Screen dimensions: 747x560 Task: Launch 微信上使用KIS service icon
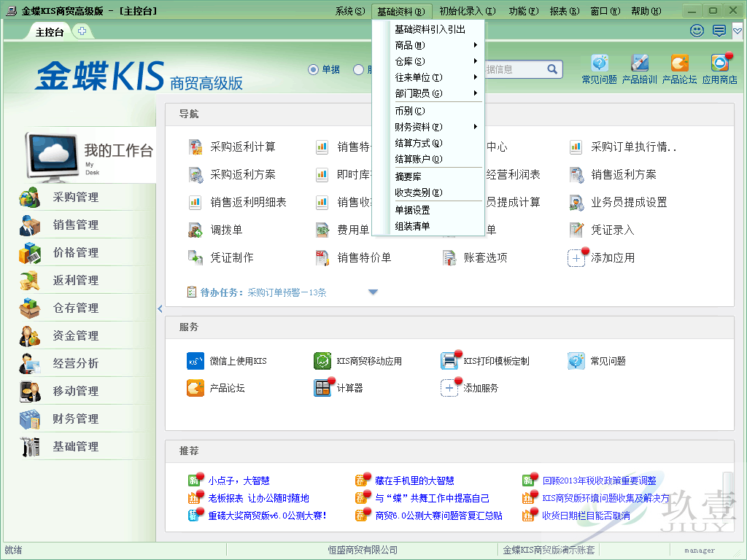(196, 361)
